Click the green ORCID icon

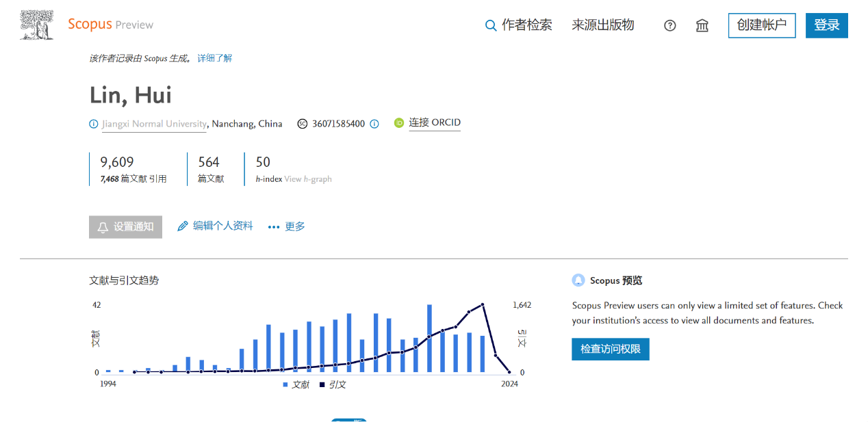click(x=399, y=123)
